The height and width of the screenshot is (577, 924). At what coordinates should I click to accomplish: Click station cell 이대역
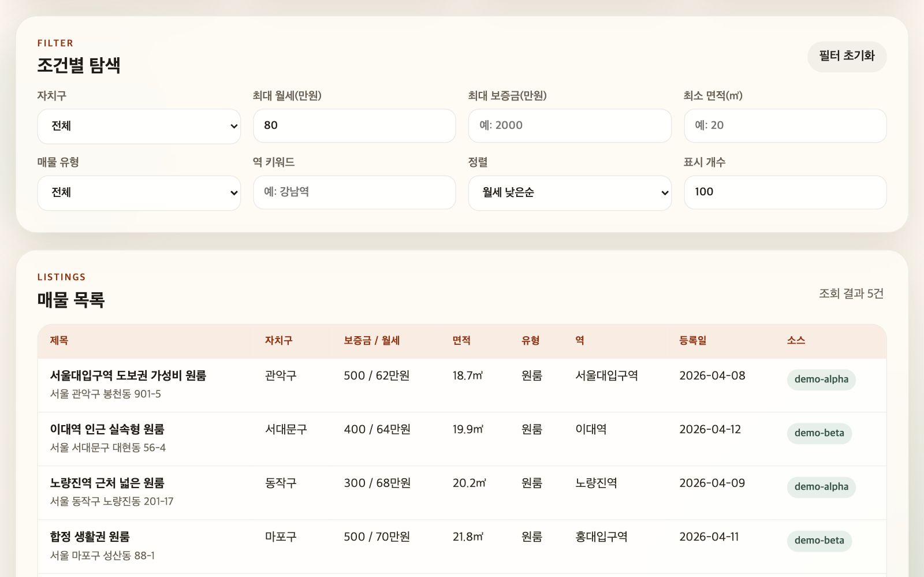[591, 429]
